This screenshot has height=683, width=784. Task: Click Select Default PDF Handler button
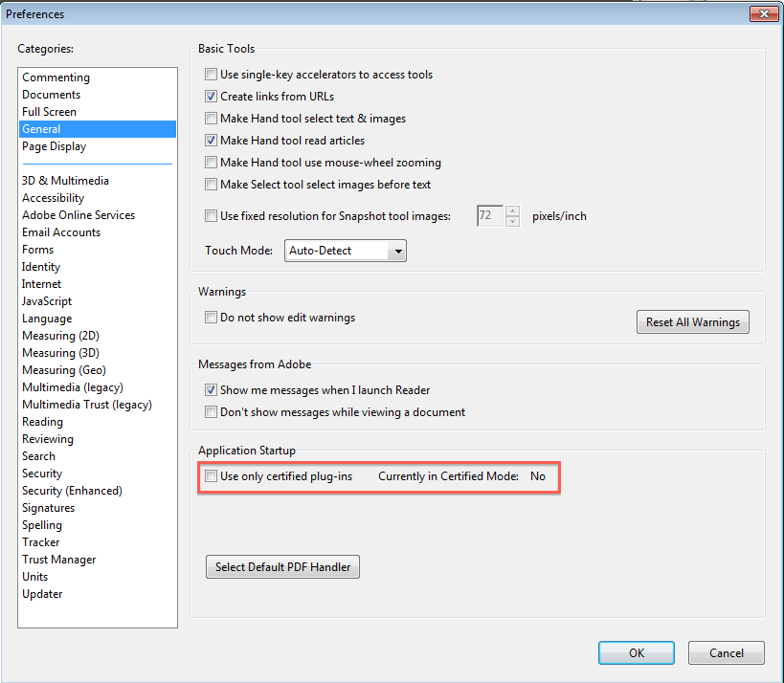pyautogui.click(x=282, y=566)
